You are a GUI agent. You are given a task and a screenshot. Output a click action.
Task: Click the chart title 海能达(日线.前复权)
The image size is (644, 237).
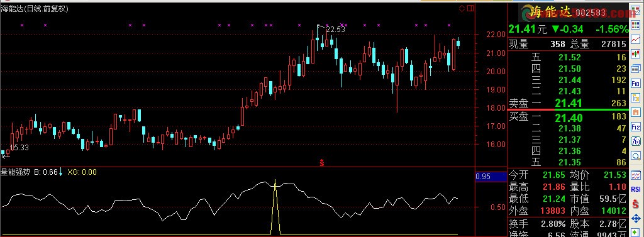click(x=35, y=9)
